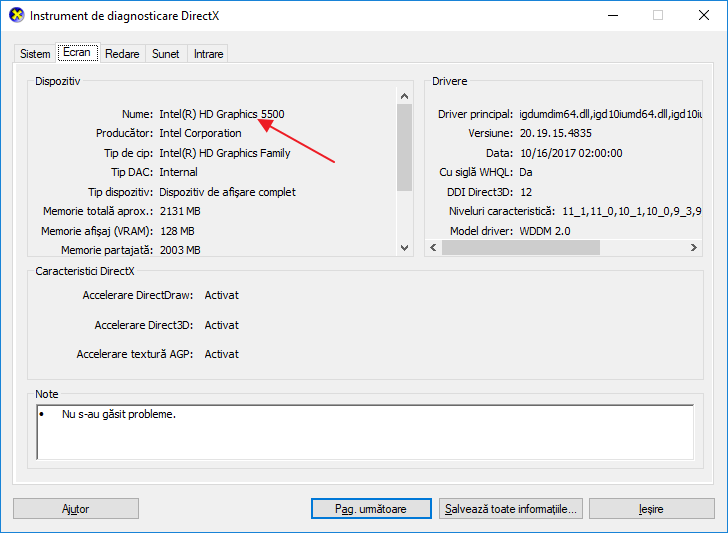This screenshot has width=728, height=533.
Task: Click the Accelerare DirectDraw status Activat
Action: coord(221,295)
